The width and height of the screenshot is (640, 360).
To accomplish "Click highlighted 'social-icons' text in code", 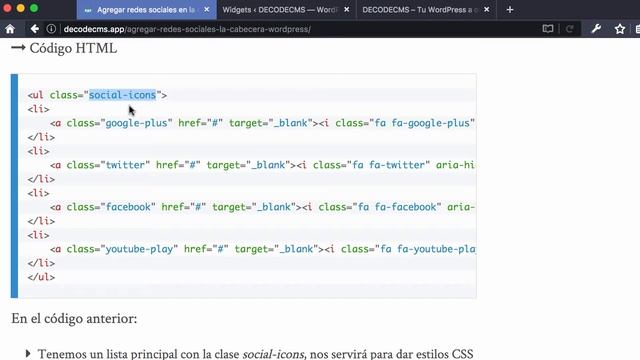I will [x=122, y=95].
